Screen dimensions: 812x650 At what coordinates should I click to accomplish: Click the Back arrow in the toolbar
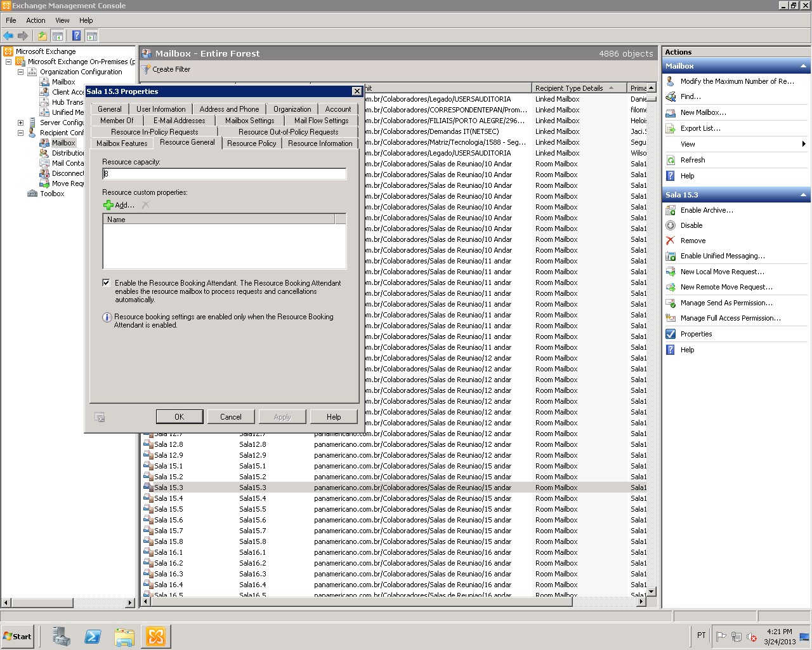8,36
